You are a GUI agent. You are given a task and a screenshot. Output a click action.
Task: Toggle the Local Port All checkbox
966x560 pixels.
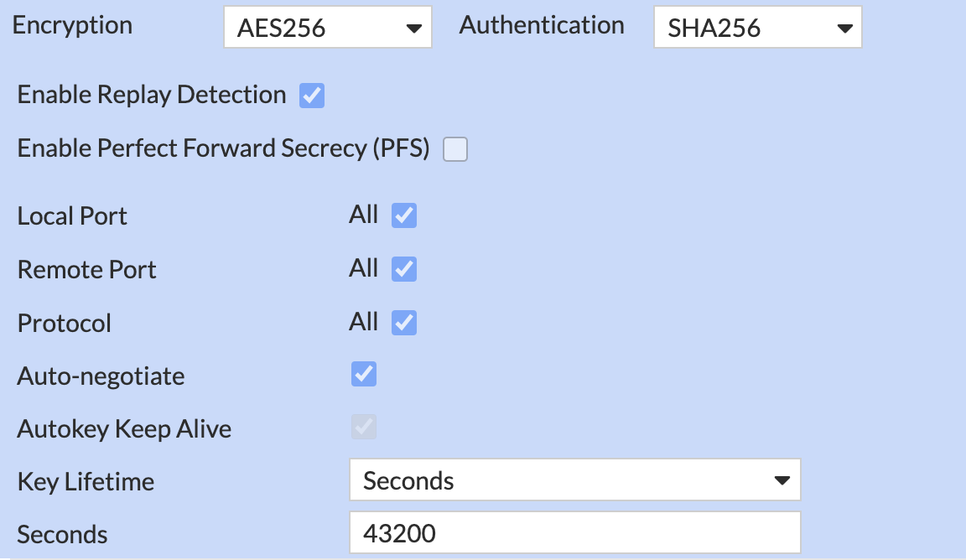click(x=404, y=215)
